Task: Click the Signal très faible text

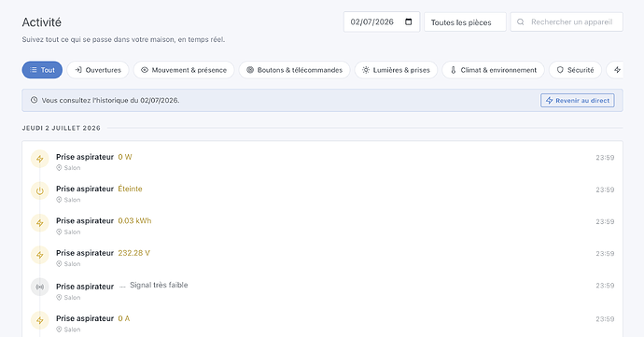Action: point(159,285)
